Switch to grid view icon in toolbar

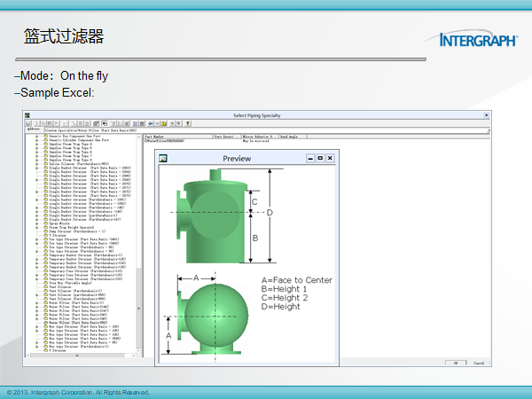click(142, 123)
